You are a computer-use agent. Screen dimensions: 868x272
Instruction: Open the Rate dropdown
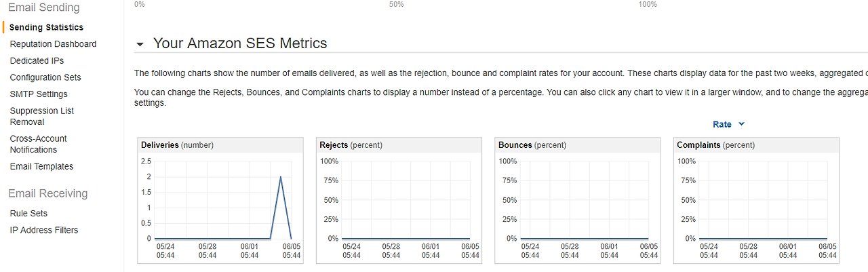click(728, 124)
